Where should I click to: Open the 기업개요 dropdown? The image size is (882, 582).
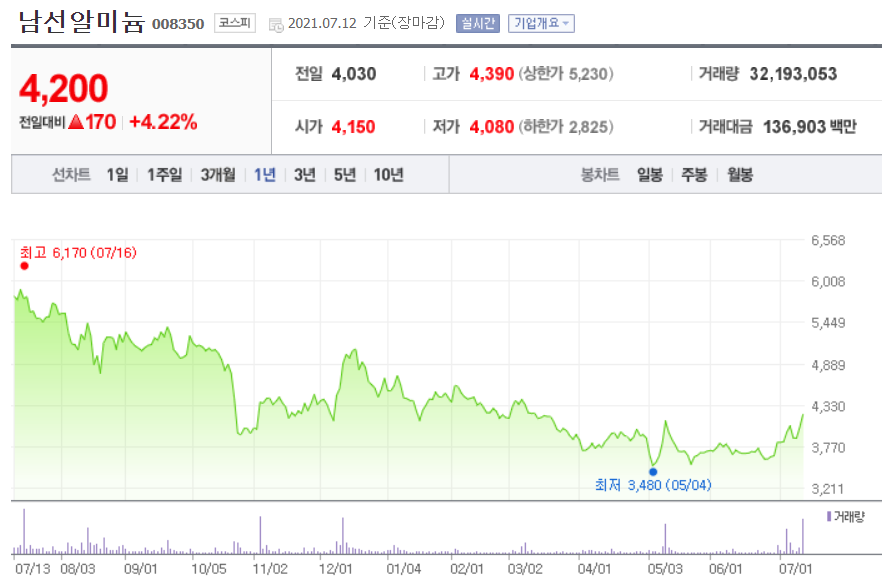pos(541,23)
